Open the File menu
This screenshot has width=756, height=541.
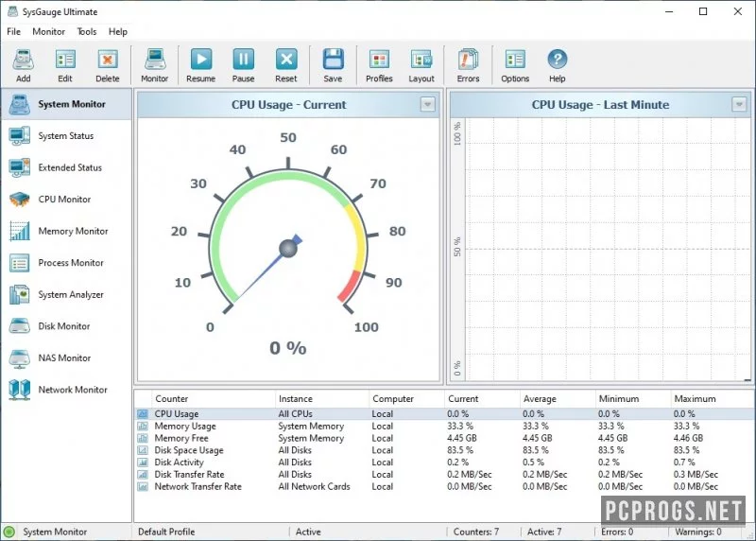click(13, 32)
